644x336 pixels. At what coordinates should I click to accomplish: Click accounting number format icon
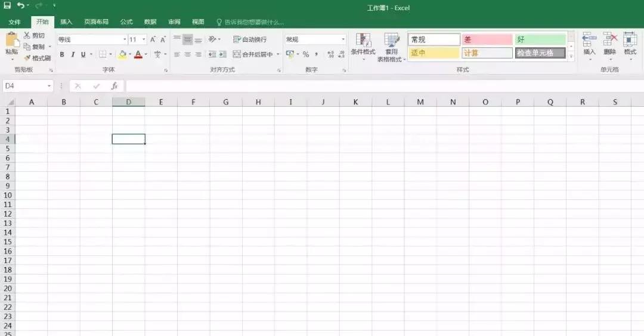[x=290, y=54]
